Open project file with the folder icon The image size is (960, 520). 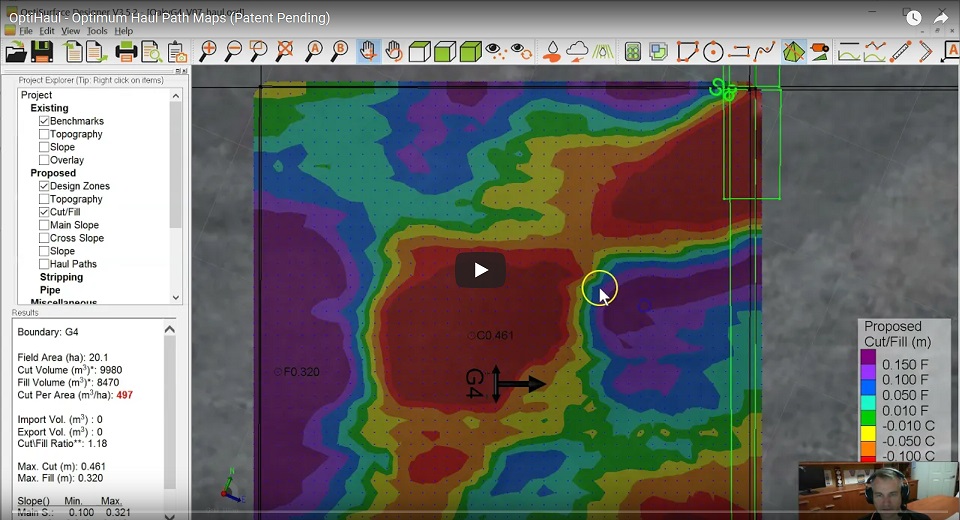tap(16, 52)
